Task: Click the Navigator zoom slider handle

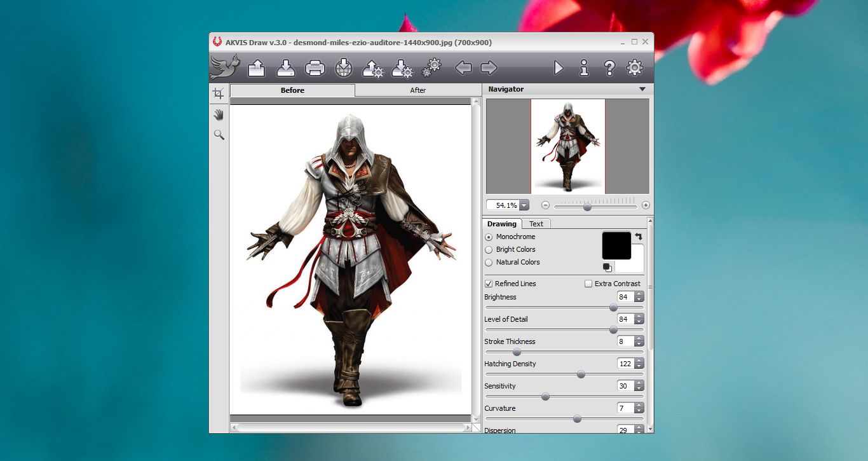Action: pos(587,206)
